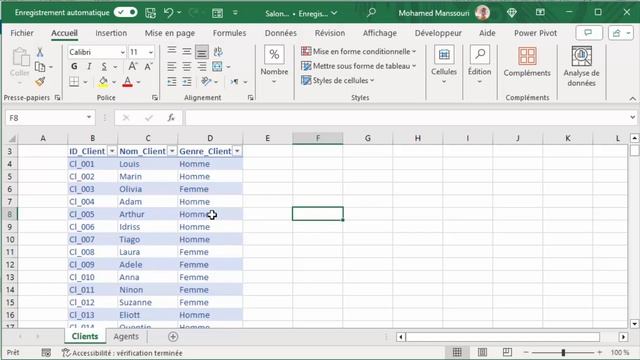This screenshot has height=360, width=640.
Task: Open the search magnifier in title bar
Action: (371, 13)
